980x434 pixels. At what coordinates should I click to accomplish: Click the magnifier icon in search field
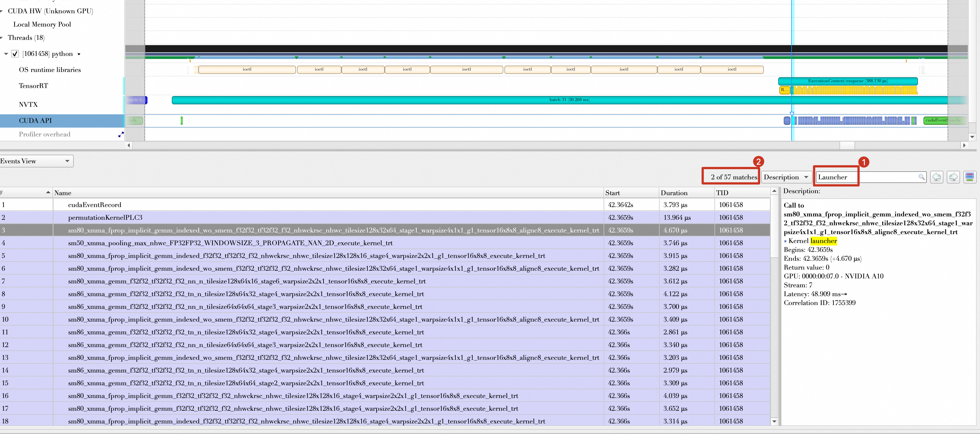[x=922, y=177]
